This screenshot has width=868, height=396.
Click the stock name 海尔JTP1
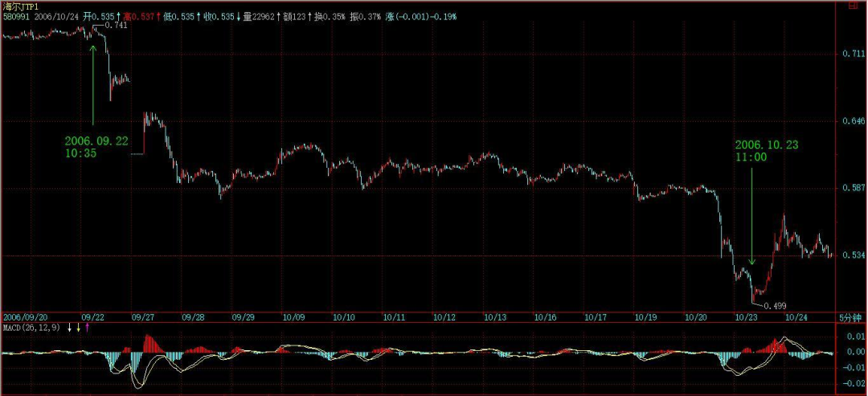(20, 6)
